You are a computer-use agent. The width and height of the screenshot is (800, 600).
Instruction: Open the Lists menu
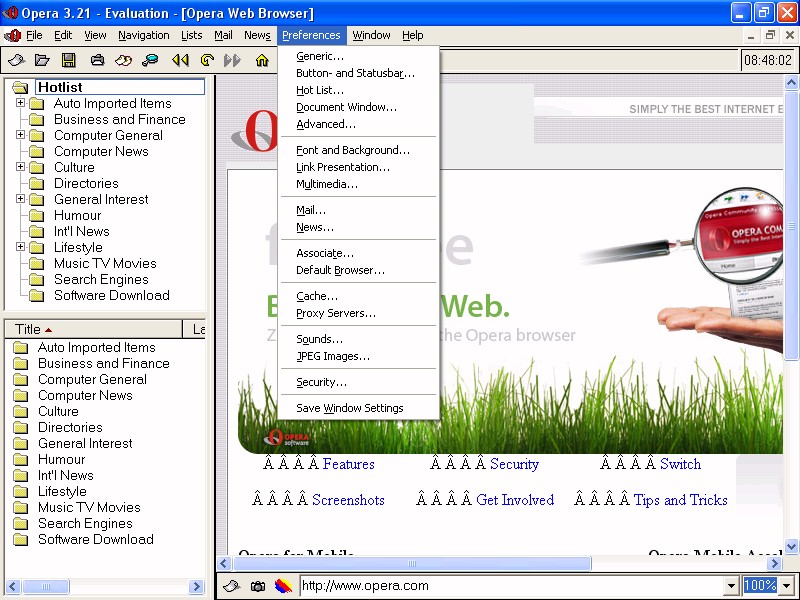tap(192, 35)
